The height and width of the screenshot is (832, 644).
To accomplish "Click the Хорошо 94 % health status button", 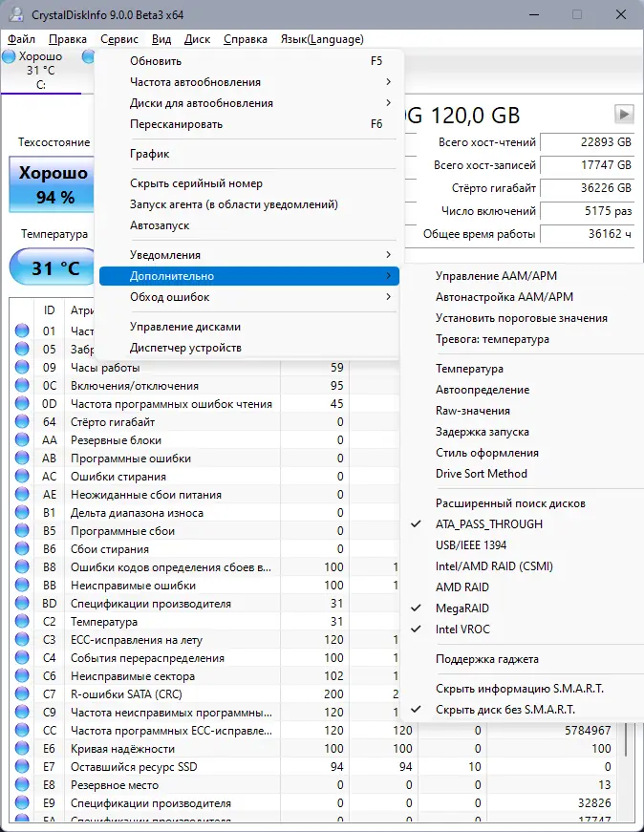I will pos(54,185).
